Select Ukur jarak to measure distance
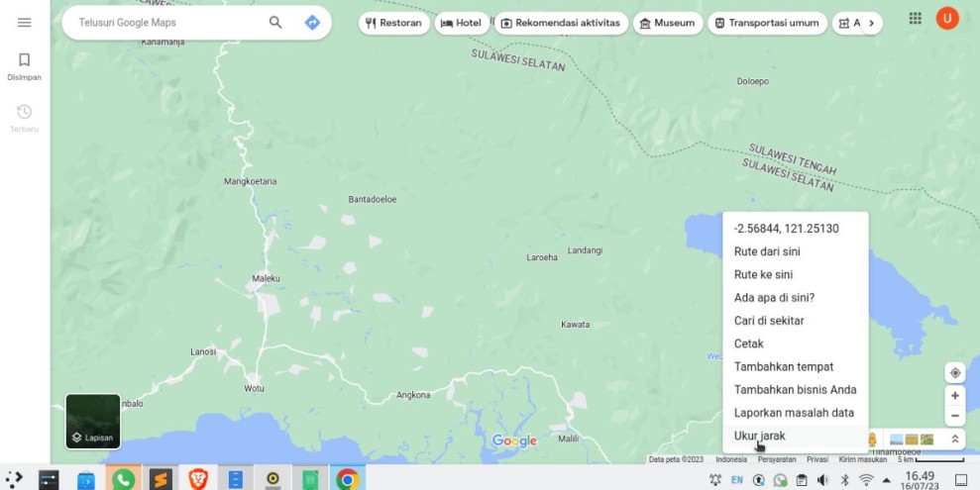 796,437
